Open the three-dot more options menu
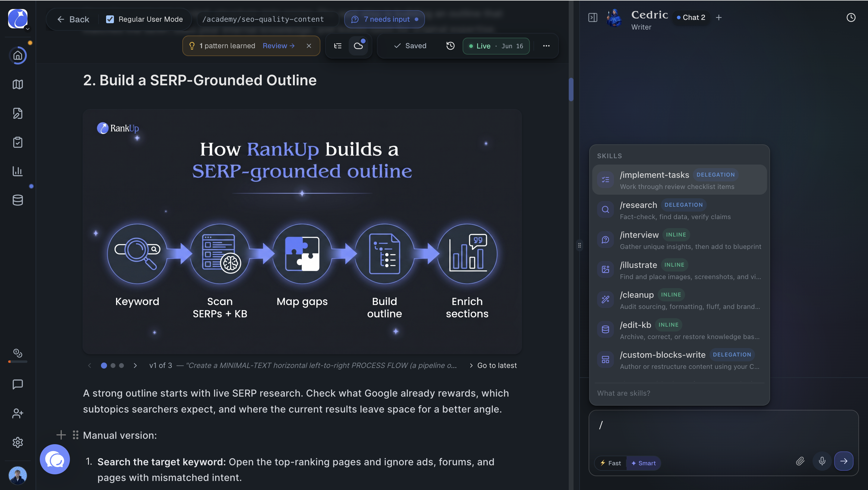Screen dimensions: 868x490 [546, 46]
